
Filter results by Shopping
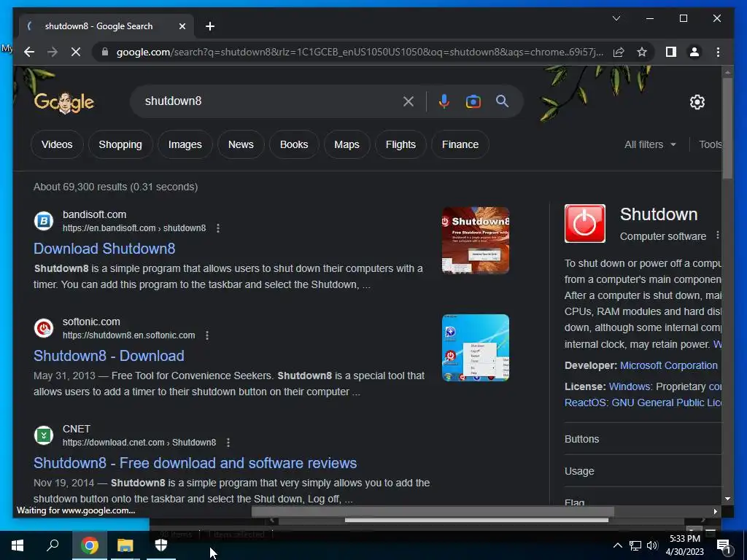pyautogui.click(x=120, y=144)
